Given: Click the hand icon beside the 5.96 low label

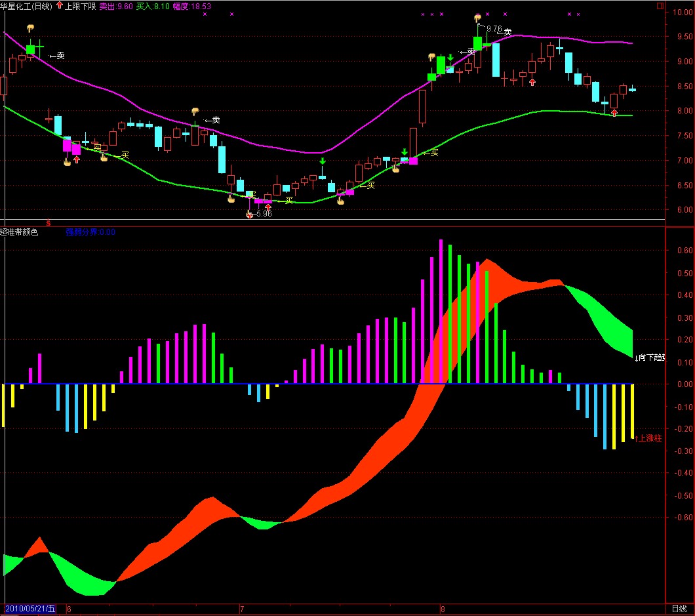Looking at the screenshot, I should [x=249, y=215].
